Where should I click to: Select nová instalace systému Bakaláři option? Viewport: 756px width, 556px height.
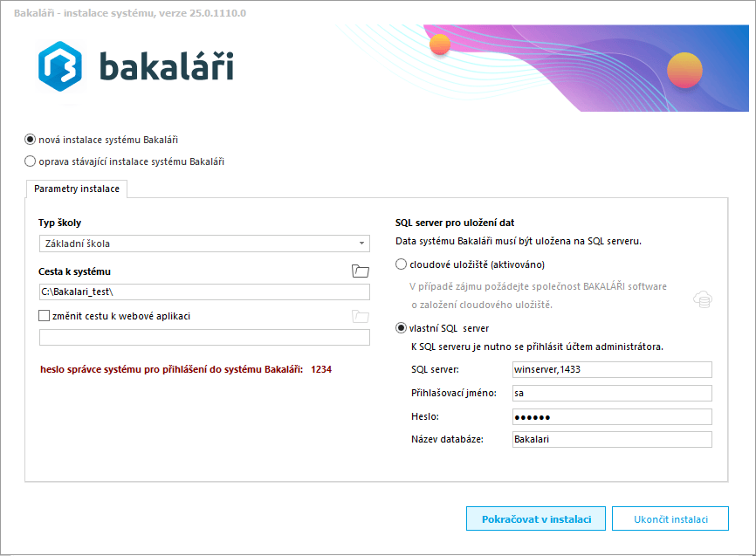coord(31,139)
